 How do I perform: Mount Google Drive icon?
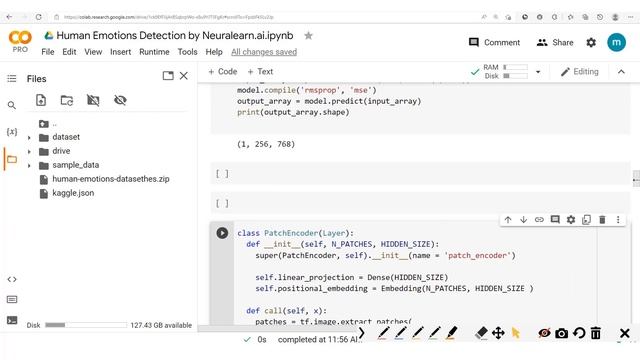93,100
